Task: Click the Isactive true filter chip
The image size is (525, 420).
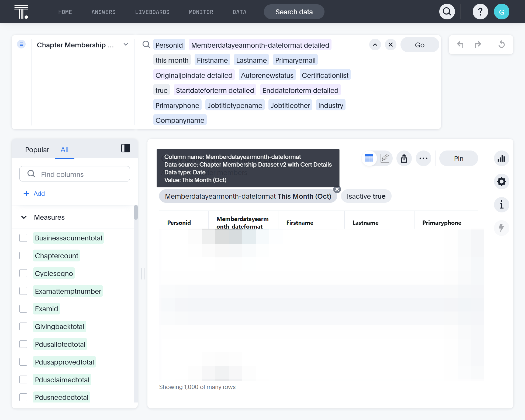Action: point(366,196)
